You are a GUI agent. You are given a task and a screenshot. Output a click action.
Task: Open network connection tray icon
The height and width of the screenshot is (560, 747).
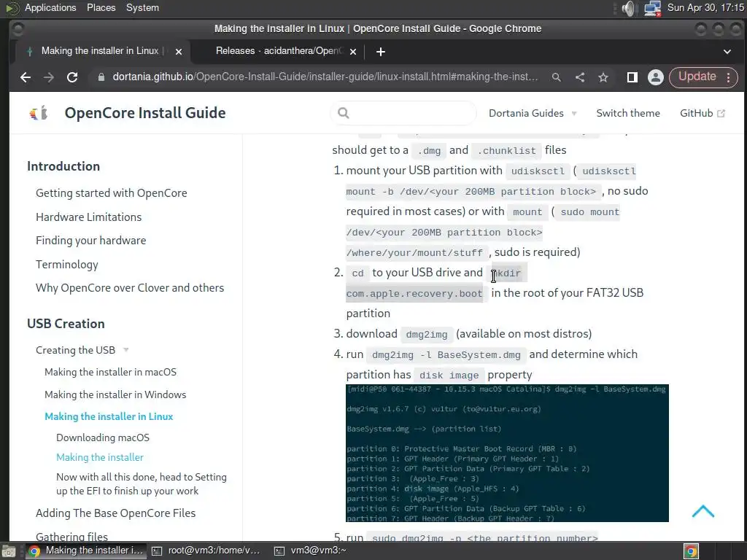click(x=652, y=8)
